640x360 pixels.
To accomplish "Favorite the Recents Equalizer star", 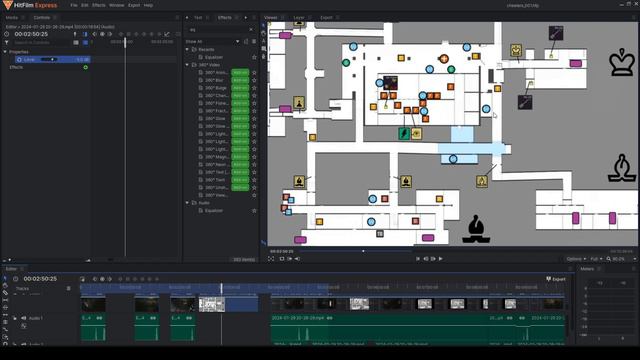I will (254, 57).
